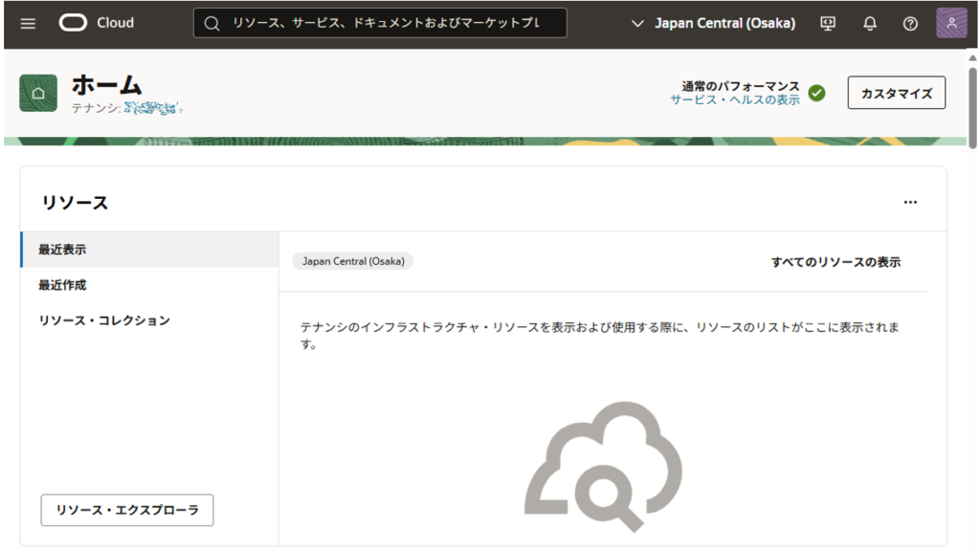This screenshot has width=980, height=552.
Task: Expand the Japan Central (Osaka) region selector
Action: (x=714, y=23)
